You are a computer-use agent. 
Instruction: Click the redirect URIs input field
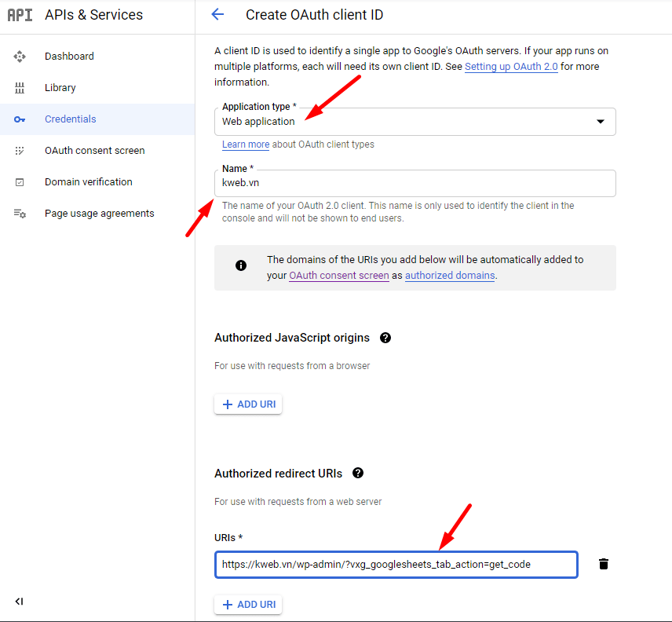396,565
